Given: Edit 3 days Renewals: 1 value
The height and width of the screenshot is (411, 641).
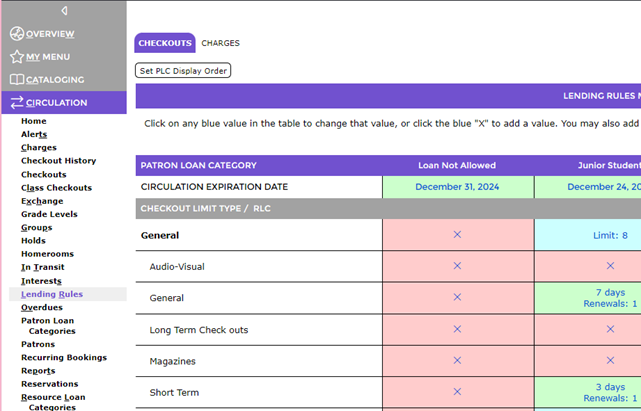Looking at the screenshot, I should (610, 393).
